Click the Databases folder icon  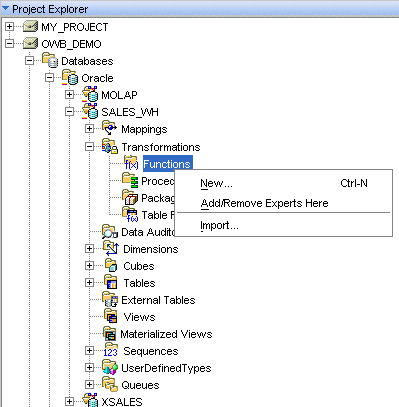tap(50, 60)
